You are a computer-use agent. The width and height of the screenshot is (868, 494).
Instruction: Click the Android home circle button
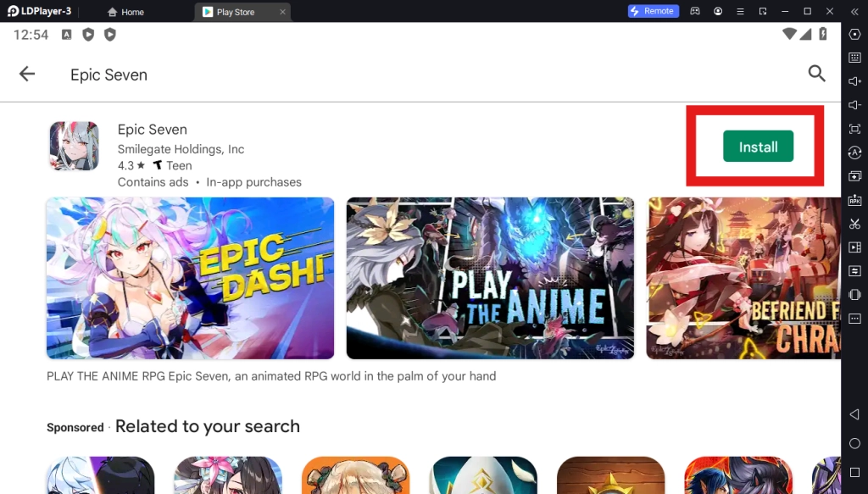point(854,444)
